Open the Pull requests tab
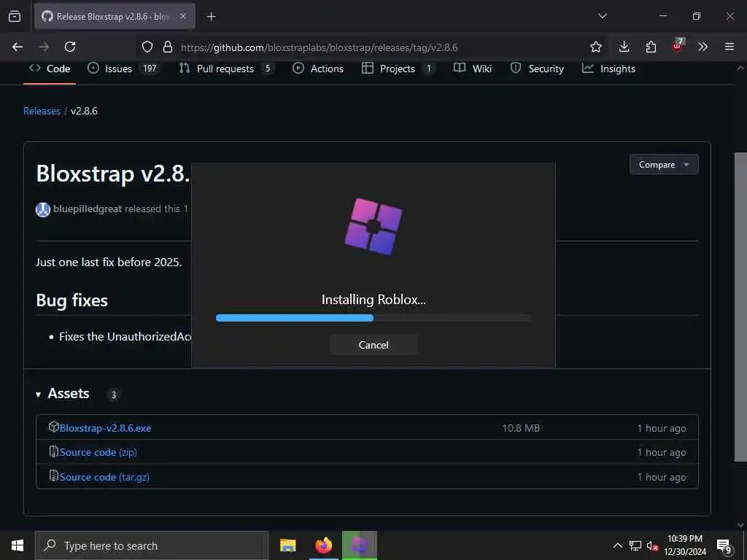The width and height of the screenshot is (747, 560). (226, 69)
